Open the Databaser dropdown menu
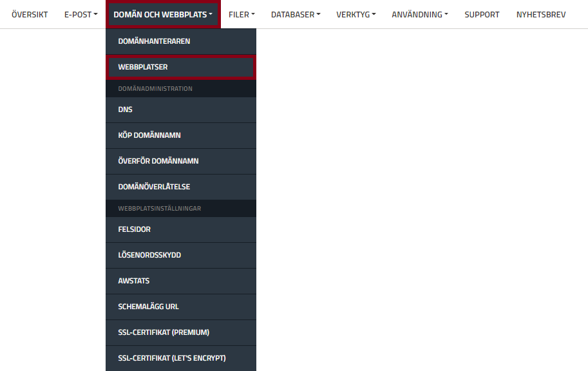588x371 pixels. click(296, 15)
